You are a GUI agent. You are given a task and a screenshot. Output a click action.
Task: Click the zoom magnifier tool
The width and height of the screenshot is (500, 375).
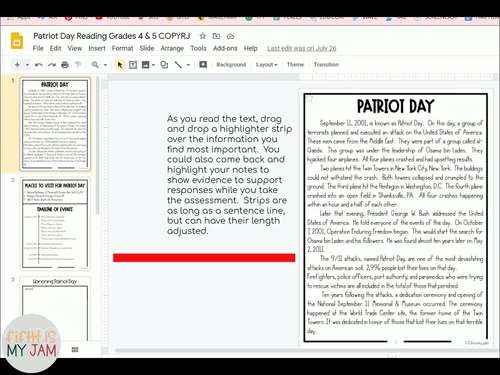click(95, 65)
